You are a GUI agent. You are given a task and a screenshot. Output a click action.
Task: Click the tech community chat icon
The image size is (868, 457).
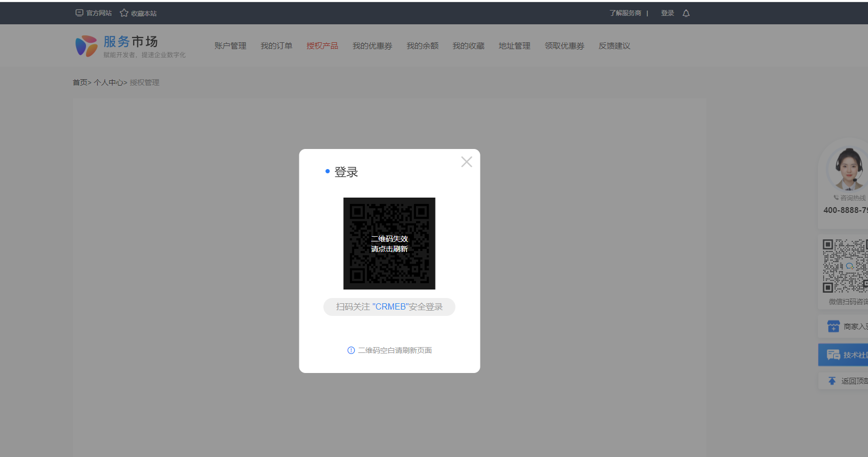(833, 355)
